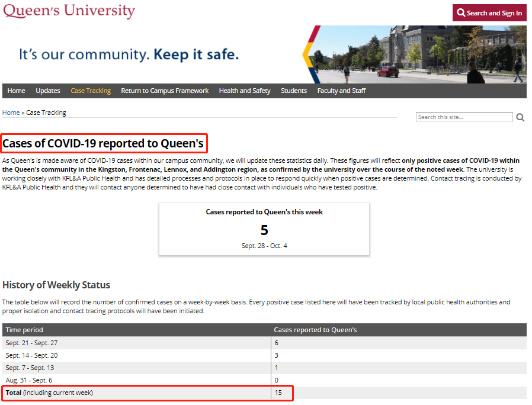Click the History of Weekly Status heading

pos(56,285)
